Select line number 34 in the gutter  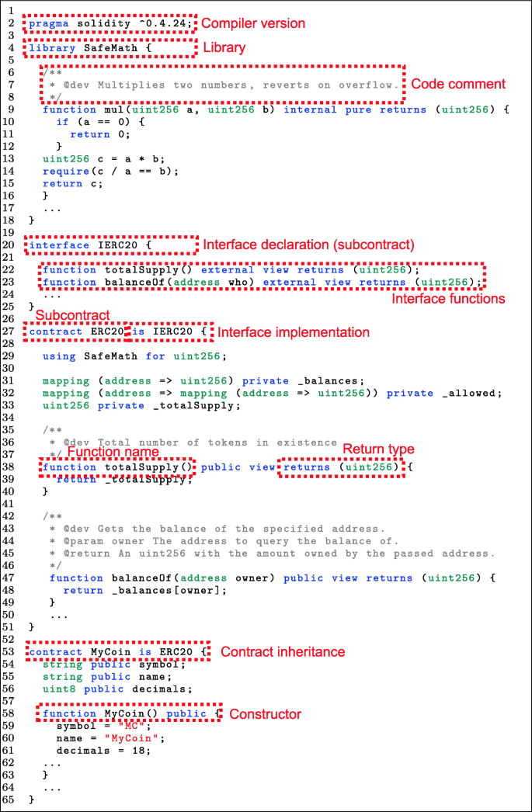point(9,418)
